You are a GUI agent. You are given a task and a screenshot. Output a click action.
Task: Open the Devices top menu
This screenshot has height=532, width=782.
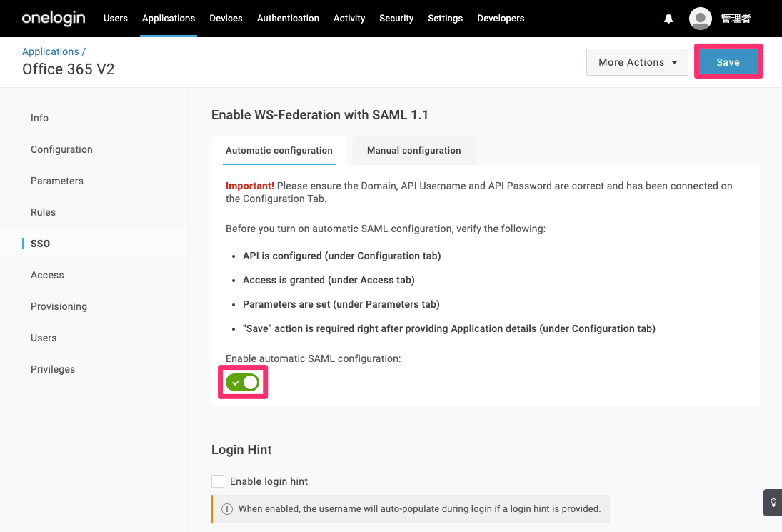coord(226,19)
